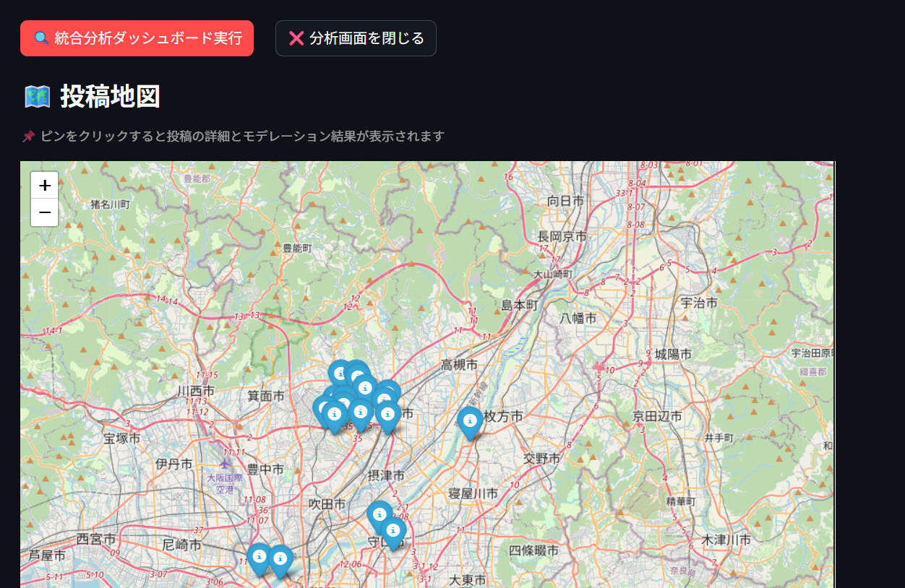
Task: Select the bottom-center cluster pin above route 35
Action: 360,413
